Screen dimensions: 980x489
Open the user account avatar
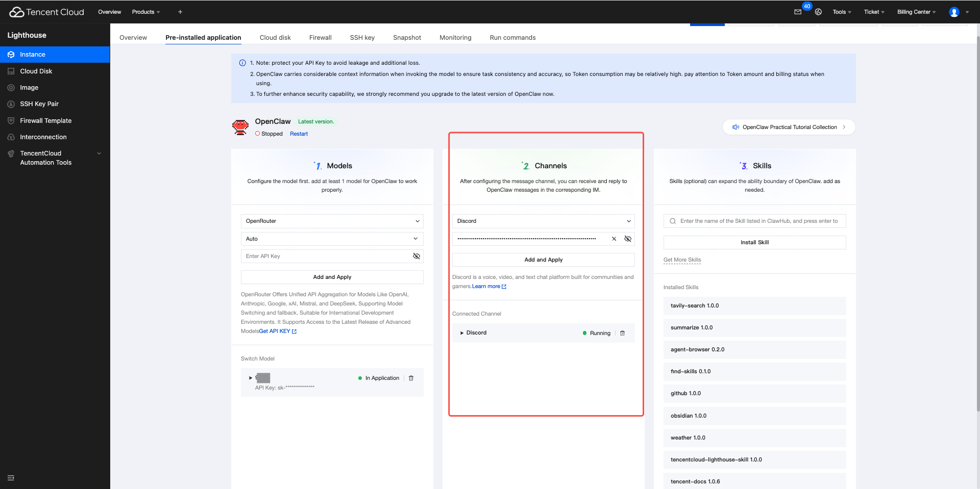pos(954,12)
